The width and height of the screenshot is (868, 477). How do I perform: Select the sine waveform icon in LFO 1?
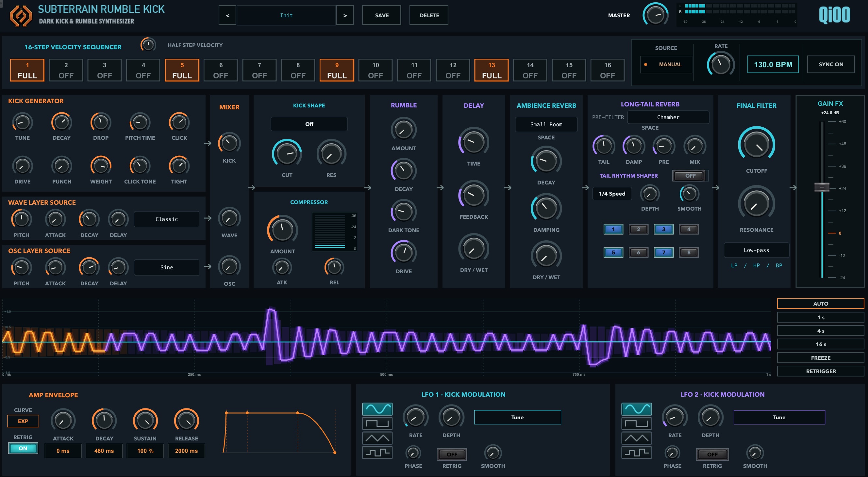click(x=377, y=409)
